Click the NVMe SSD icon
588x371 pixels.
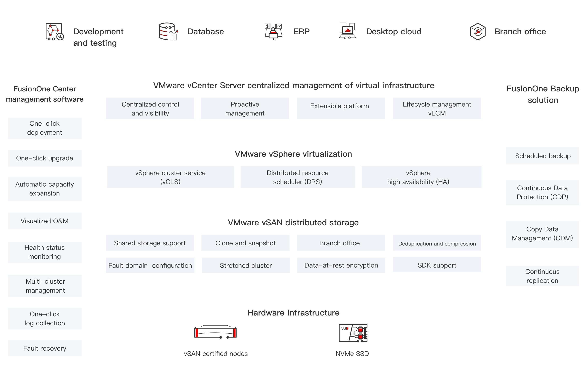pyautogui.click(x=353, y=333)
